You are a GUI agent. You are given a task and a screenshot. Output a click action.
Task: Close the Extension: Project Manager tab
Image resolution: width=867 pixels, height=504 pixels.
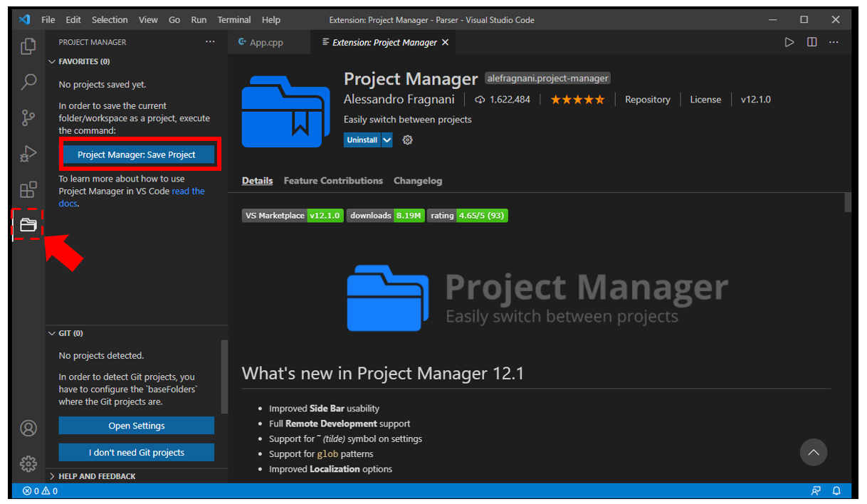click(x=446, y=43)
